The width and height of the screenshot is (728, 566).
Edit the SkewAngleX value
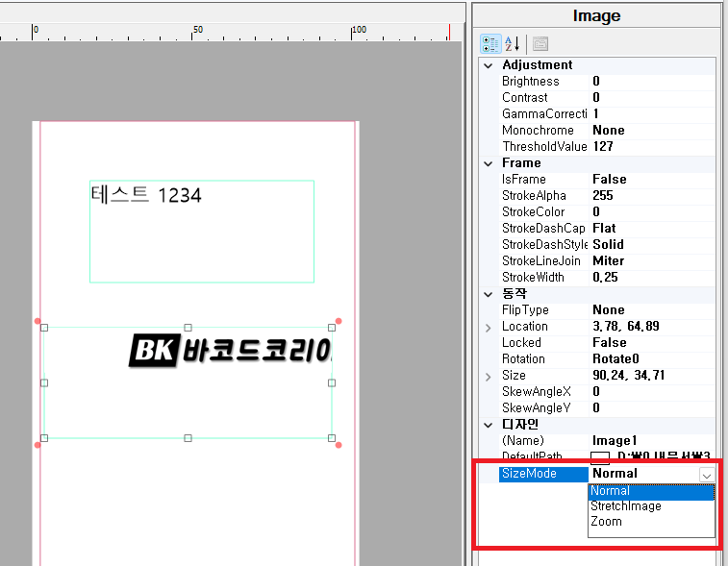click(x=652, y=391)
